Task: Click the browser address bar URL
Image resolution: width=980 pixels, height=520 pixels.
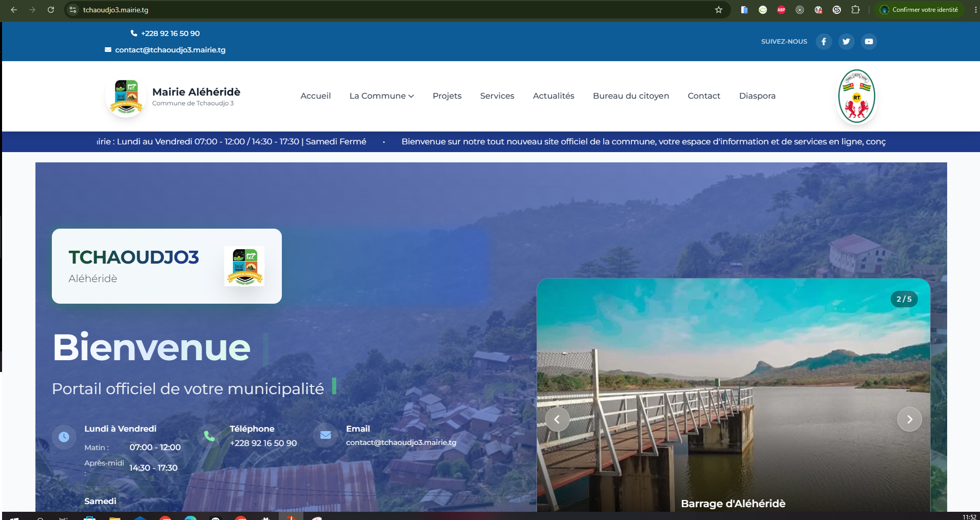Action: [x=116, y=10]
